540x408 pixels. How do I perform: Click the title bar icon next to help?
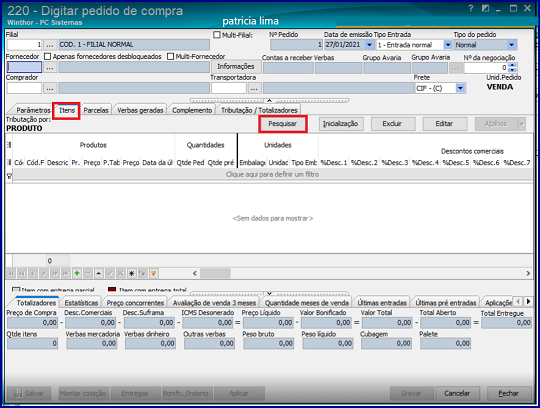coord(485,9)
